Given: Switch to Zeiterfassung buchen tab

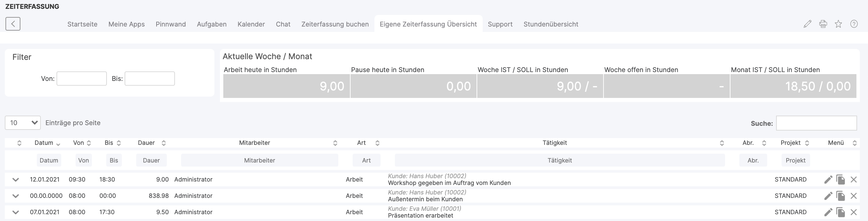Looking at the screenshot, I should click(335, 24).
